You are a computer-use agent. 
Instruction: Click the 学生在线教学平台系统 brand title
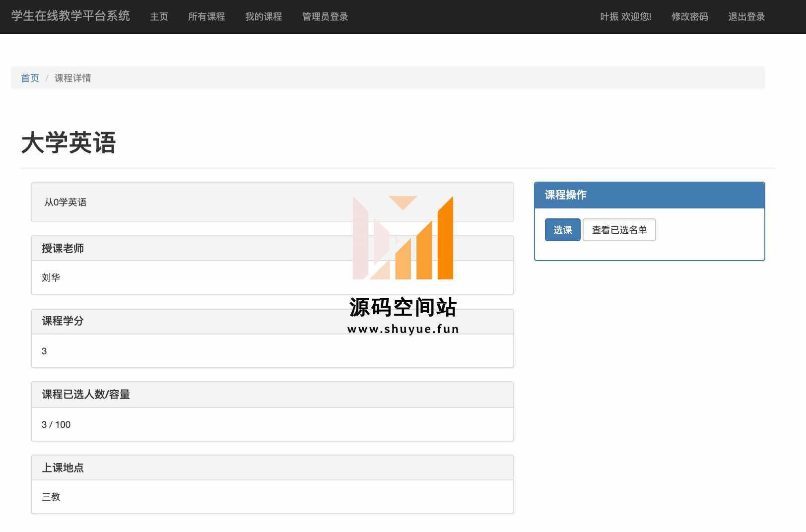coord(70,16)
